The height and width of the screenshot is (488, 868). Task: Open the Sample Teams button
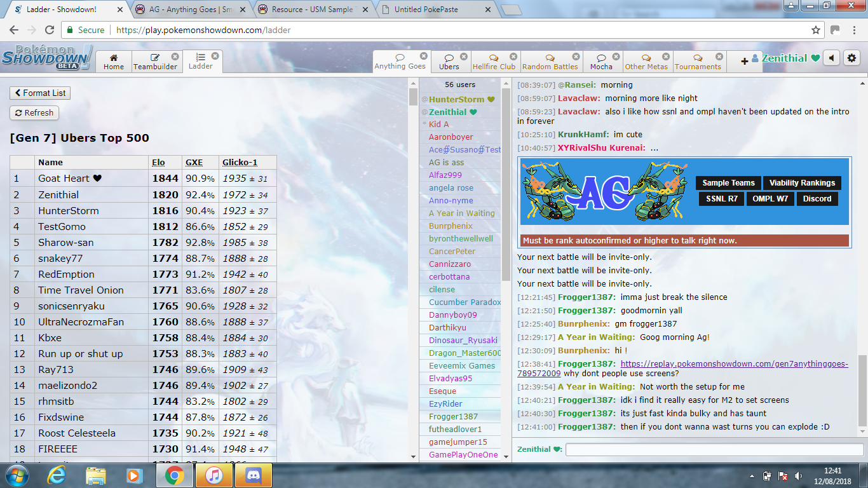(x=728, y=183)
